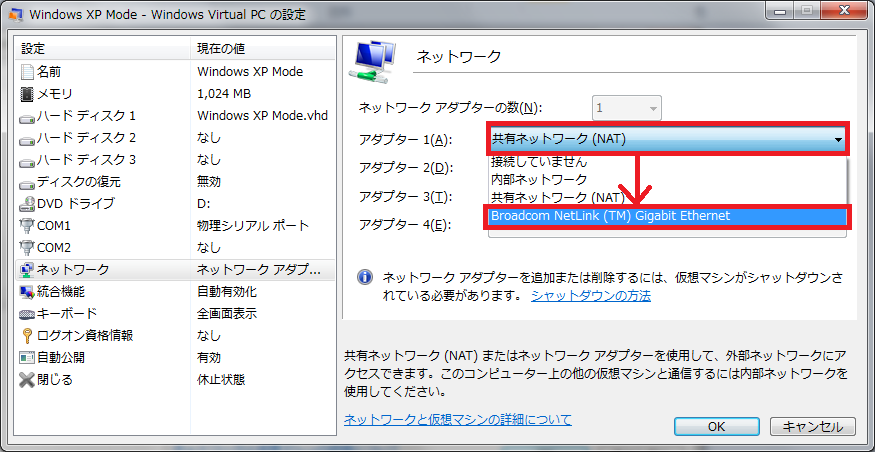
Task: Open ネットワークと仮想マシンの詳細について link
Action: (458, 419)
